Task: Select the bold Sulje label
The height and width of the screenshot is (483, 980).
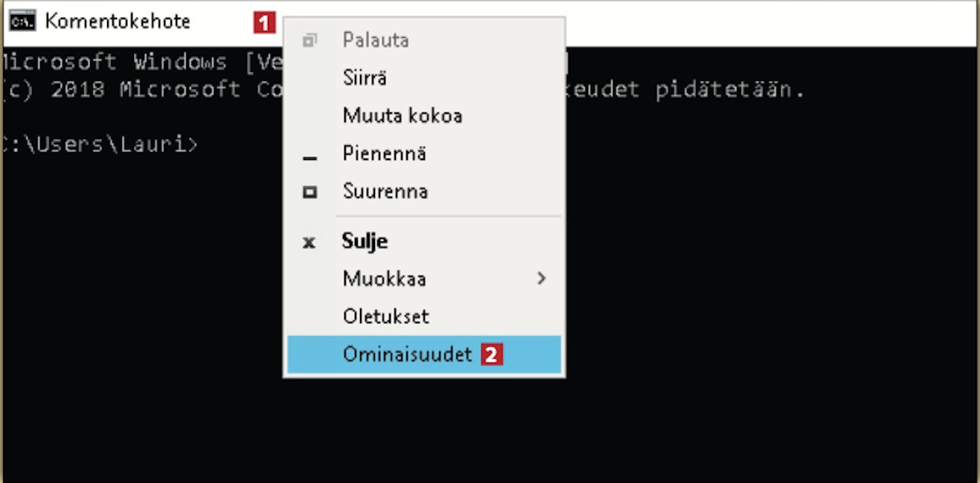Action: pyautogui.click(x=365, y=241)
